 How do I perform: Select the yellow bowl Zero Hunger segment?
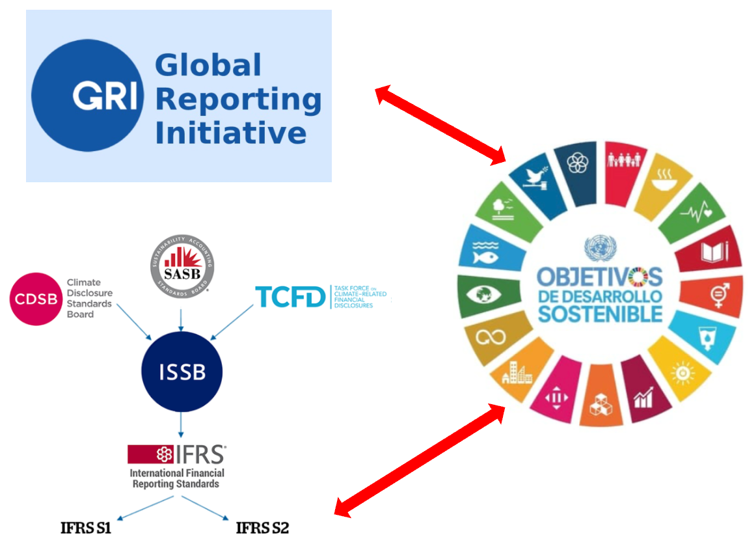click(x=663, y=187)
